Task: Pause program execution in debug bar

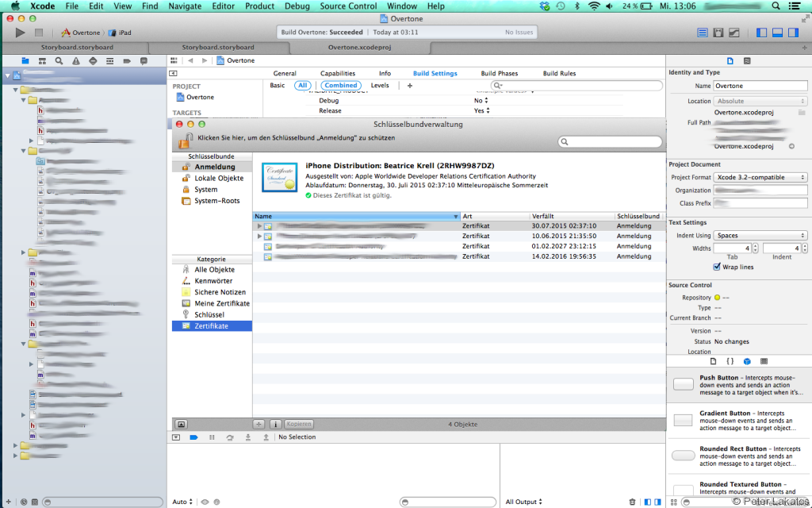Action: (x=212, y=437)
